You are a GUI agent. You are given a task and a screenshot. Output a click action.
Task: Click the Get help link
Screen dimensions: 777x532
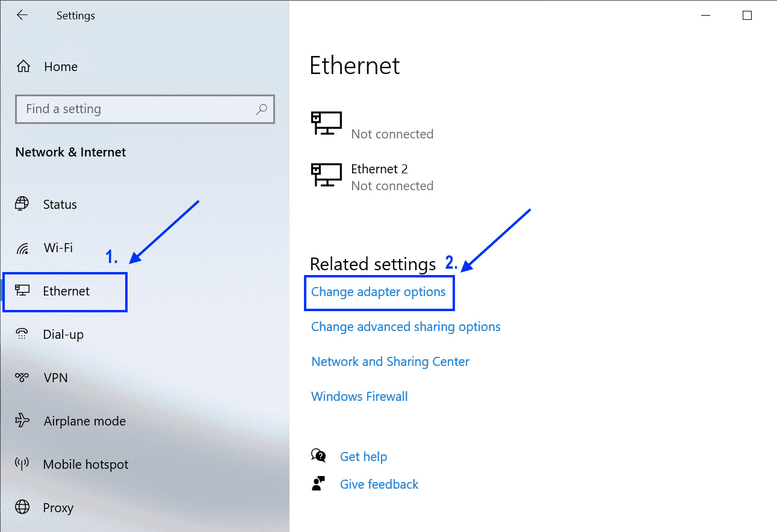tap(364, 457)
